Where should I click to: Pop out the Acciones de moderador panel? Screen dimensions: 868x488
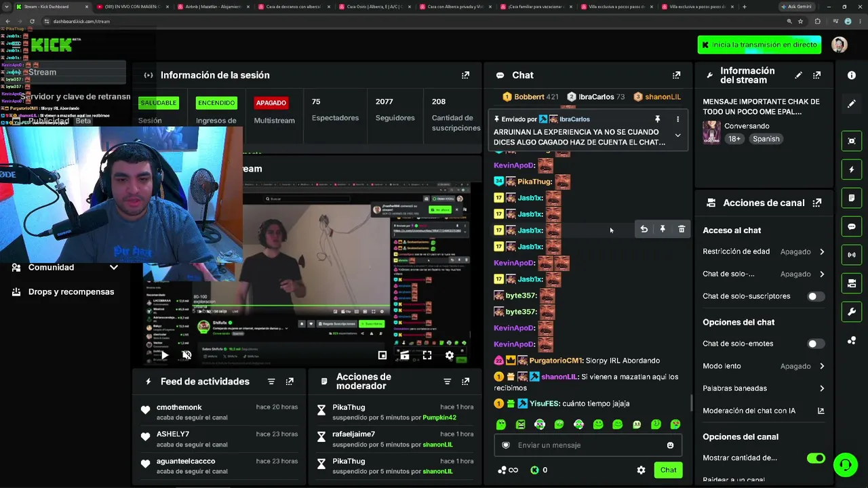click(x=465, y=382)
